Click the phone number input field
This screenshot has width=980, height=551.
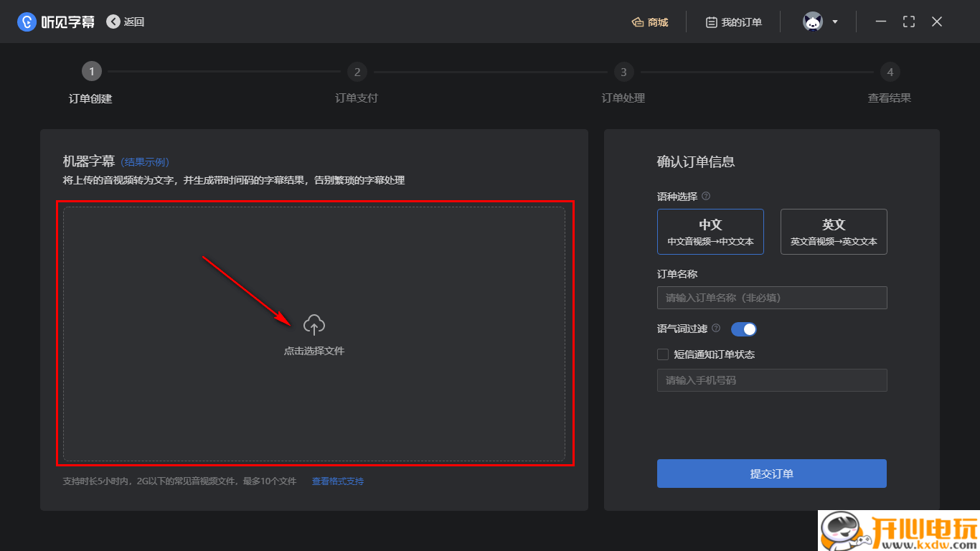coord(772,380)
